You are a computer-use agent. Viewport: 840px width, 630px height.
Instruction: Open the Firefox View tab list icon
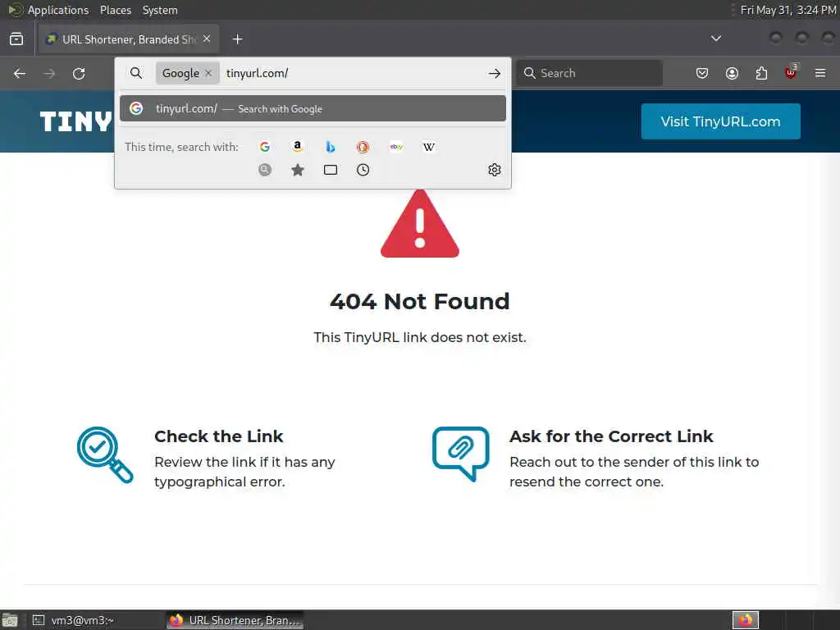[16, 39]
